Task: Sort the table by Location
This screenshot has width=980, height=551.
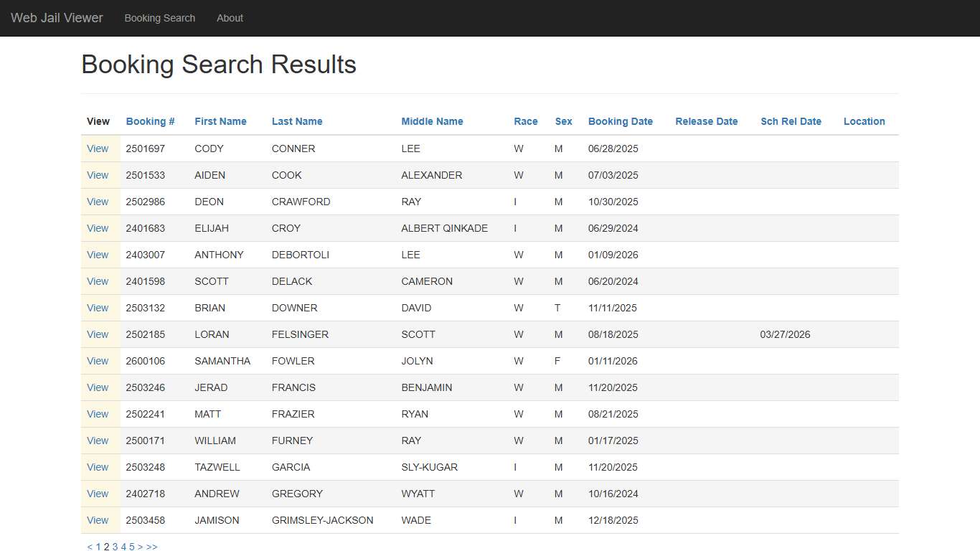Action: pyautogui.click(x=864, y=121)
